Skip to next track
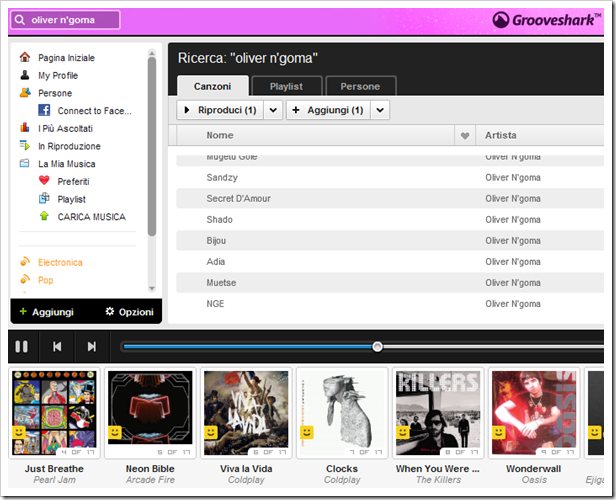Image resolution: width=616 pixels, height=500 pixels. click(92, 346)
